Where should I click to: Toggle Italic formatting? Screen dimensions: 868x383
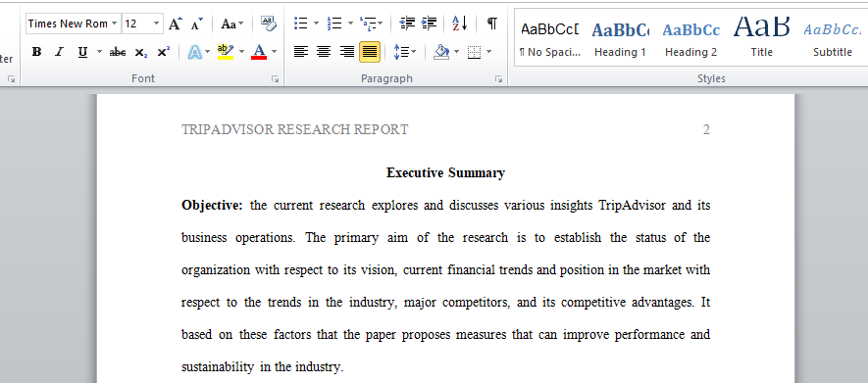point(59,52)
